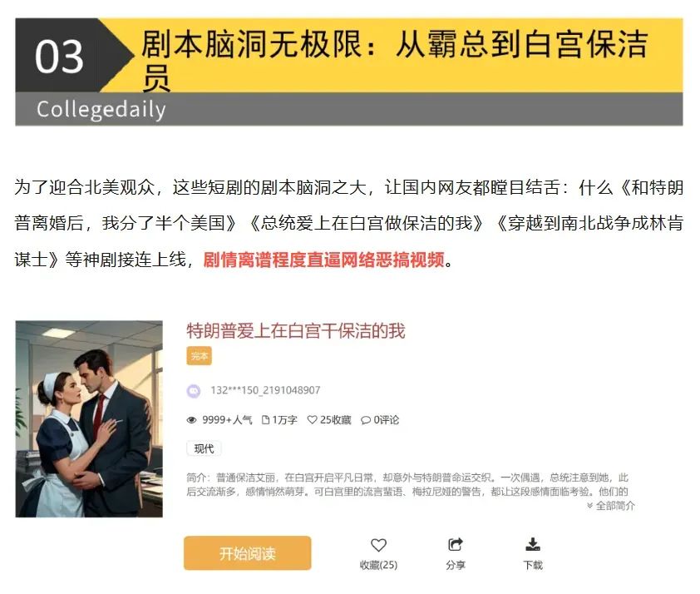700x594 pixels.
Task: Click the download tray icon
Action: point(533,544)
